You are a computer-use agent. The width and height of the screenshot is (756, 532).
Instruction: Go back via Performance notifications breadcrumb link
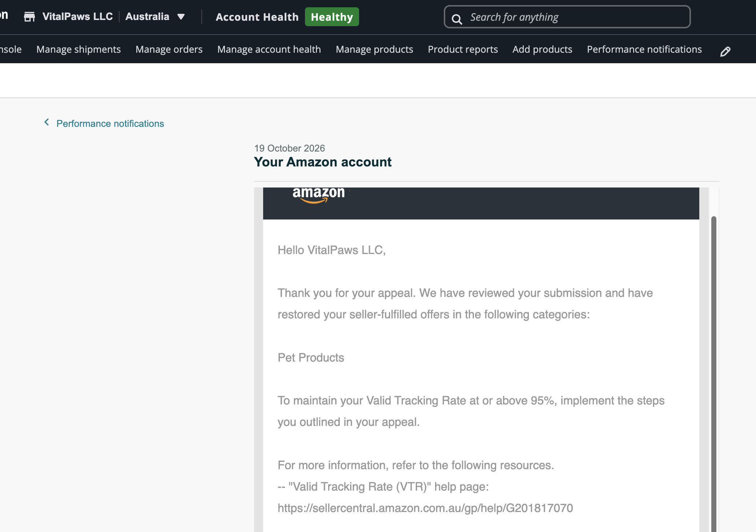coord(110,124)
